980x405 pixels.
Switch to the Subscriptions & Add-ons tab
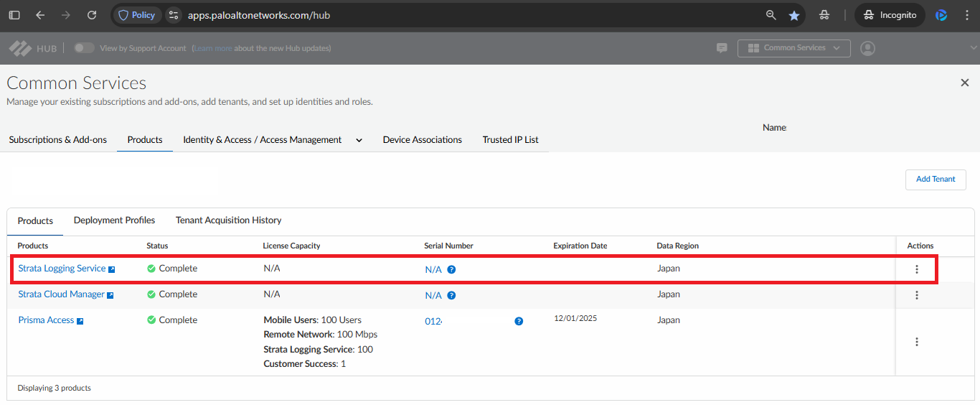(x=58, y=140)
